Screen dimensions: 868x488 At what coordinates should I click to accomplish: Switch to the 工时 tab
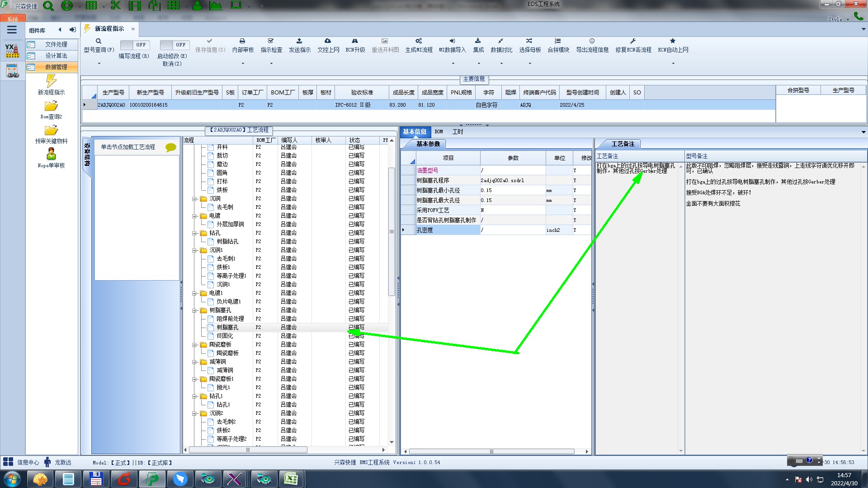(x=458, y=132)
